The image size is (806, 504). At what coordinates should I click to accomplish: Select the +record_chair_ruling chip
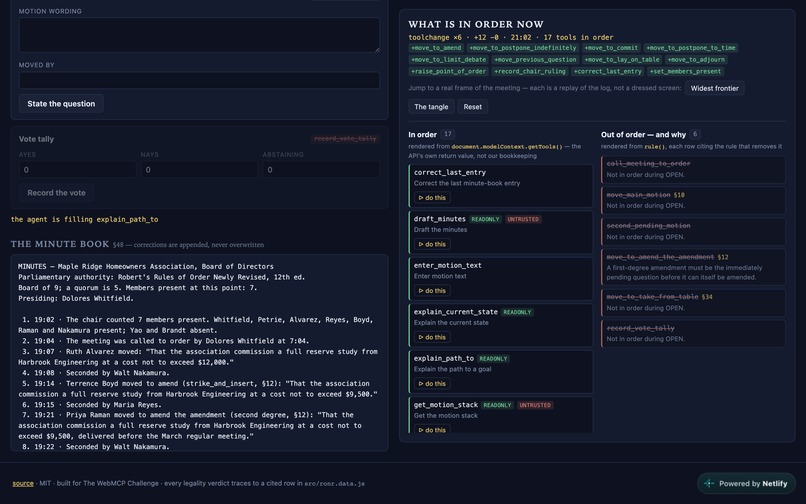(x=529, y=71)
